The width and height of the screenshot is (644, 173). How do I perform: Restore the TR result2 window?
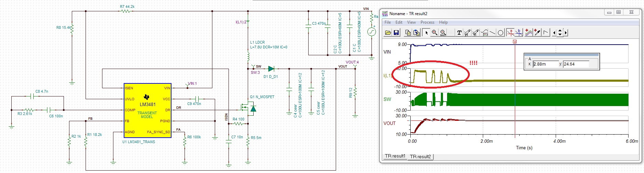[618, 12]
